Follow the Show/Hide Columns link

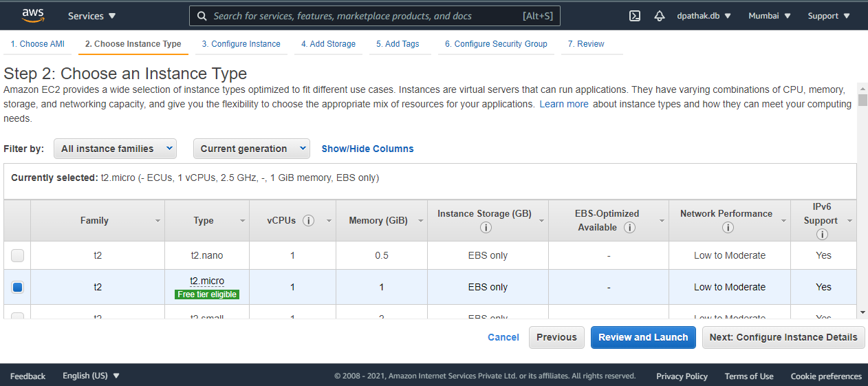pyautogui.click(x=367, y=149)
